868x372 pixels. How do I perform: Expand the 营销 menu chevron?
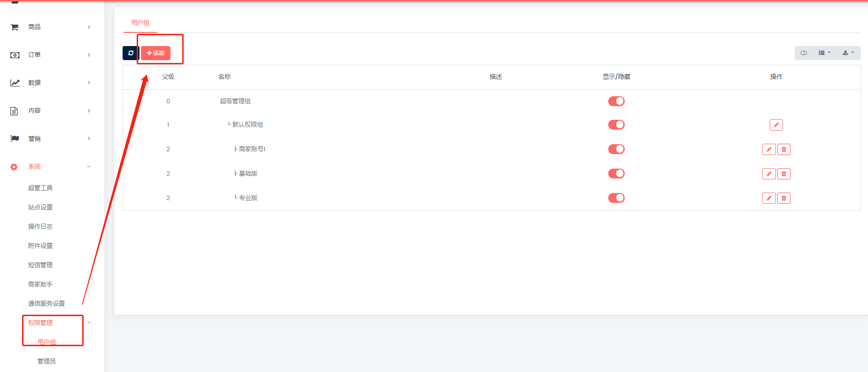coord(89,139)
